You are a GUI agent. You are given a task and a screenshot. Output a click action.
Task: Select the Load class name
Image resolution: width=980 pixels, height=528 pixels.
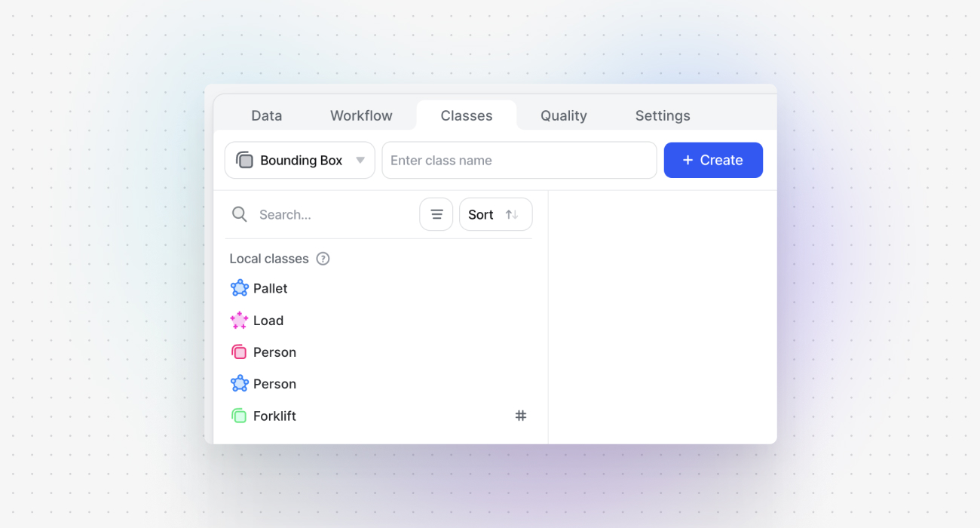268,321
